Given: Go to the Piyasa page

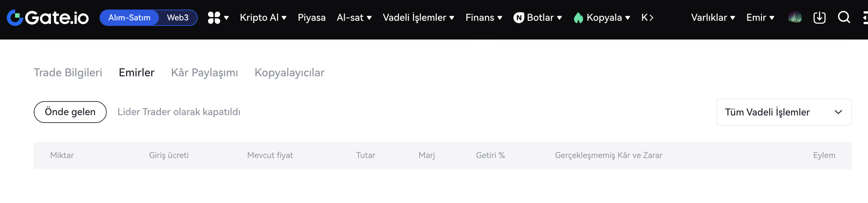Looking at the screenshot, I should [x=312, y=18].
